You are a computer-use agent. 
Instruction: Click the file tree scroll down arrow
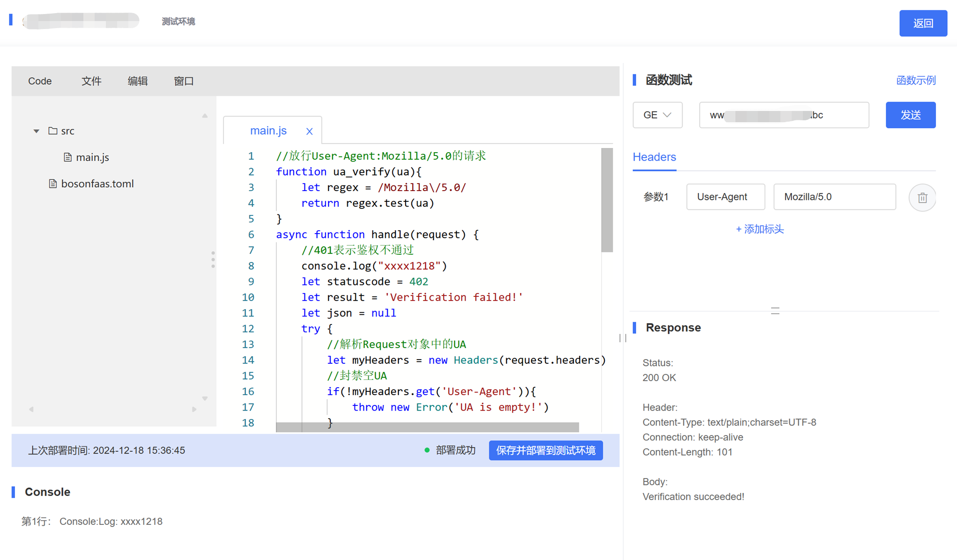tap(205, 398)
